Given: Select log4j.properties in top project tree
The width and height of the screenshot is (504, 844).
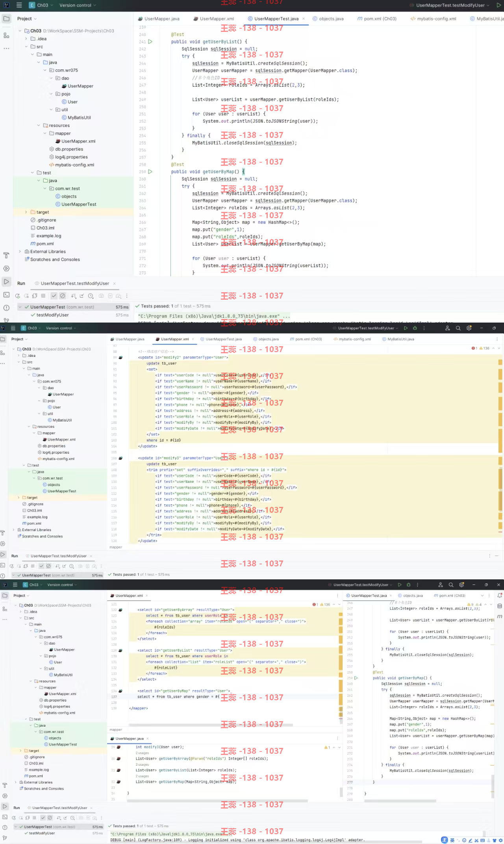Looking at the screenshot, I should point(69,157).
